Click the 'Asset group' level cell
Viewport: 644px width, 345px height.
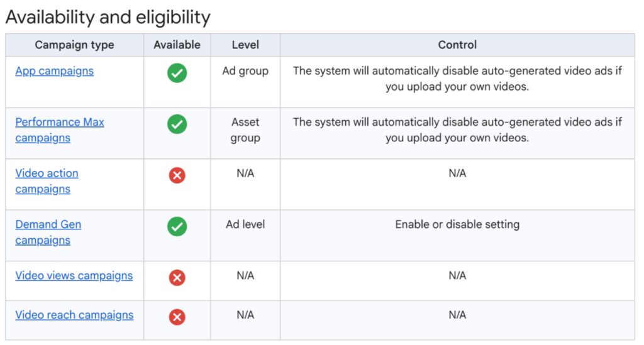(245, 130)
